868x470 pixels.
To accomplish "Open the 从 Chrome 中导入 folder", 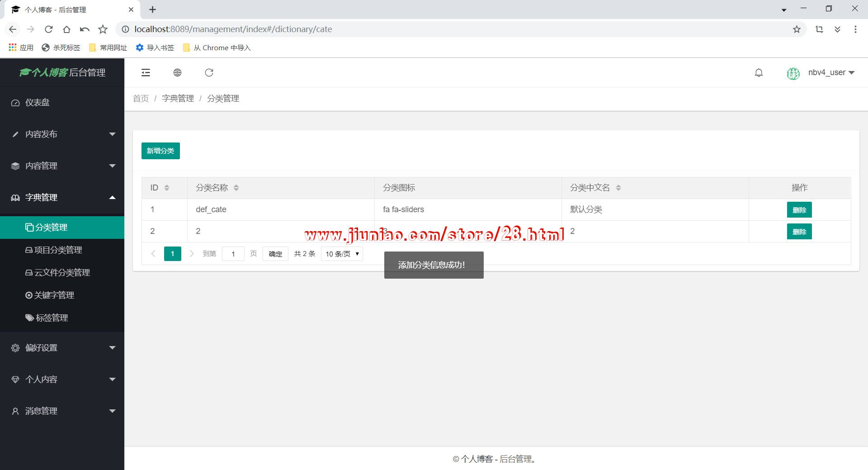I will tap(217, 47).
